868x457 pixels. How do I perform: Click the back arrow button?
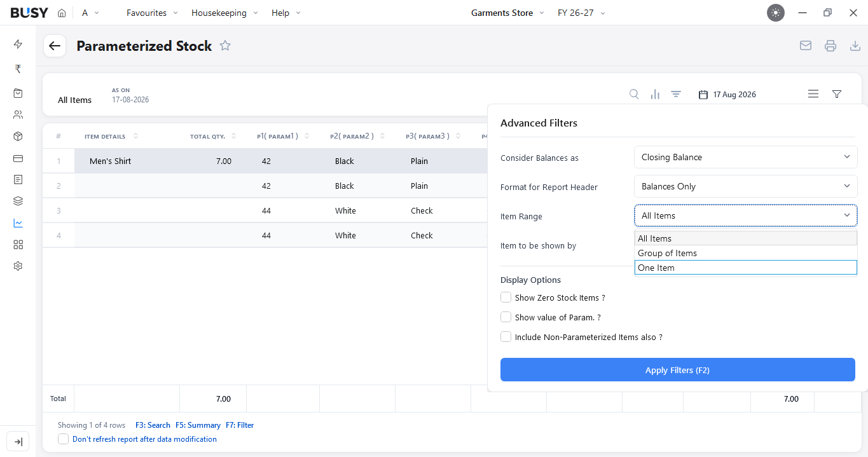pos(55,46)
